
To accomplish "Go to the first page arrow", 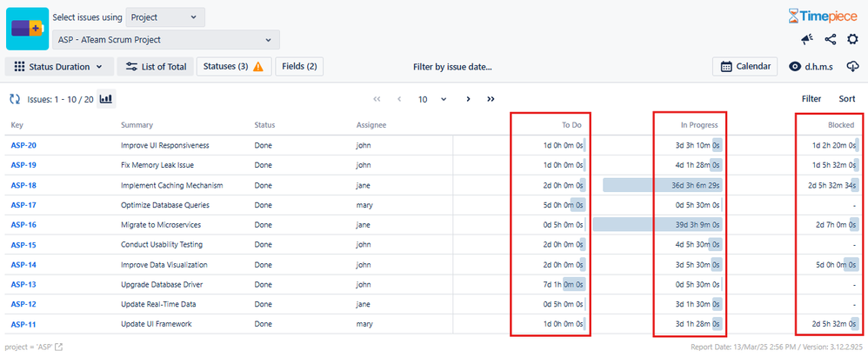I will 377,99.
